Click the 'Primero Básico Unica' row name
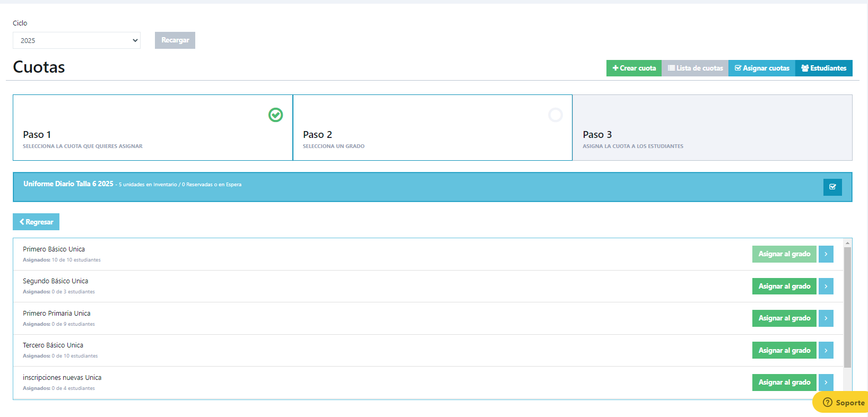This screenshot has width=868, height=417. 54,249
